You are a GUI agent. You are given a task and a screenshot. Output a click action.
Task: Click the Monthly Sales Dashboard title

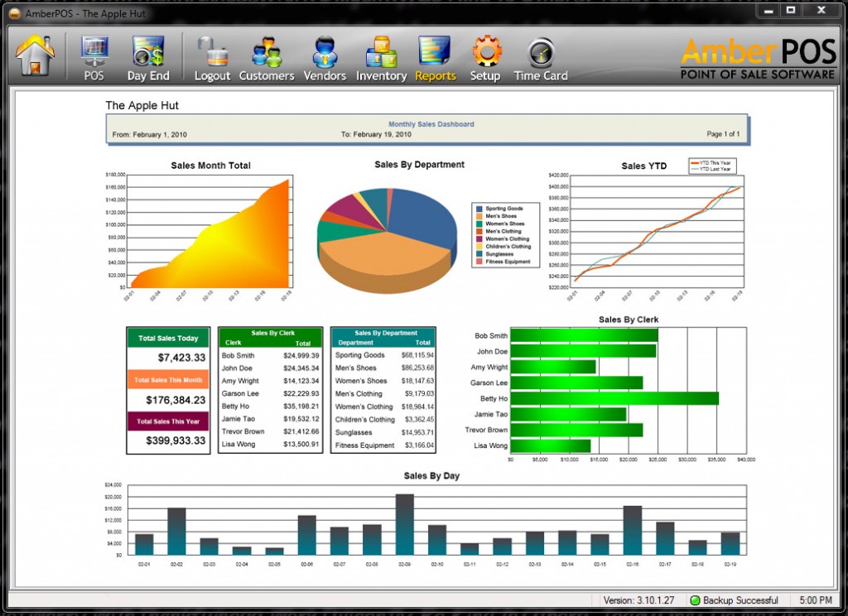coord(431,124)
